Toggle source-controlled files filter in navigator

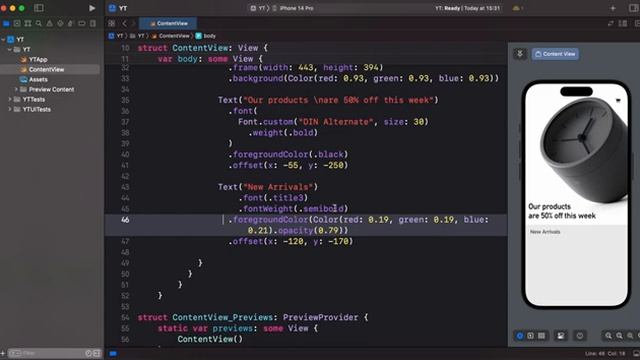click(97, 353)
